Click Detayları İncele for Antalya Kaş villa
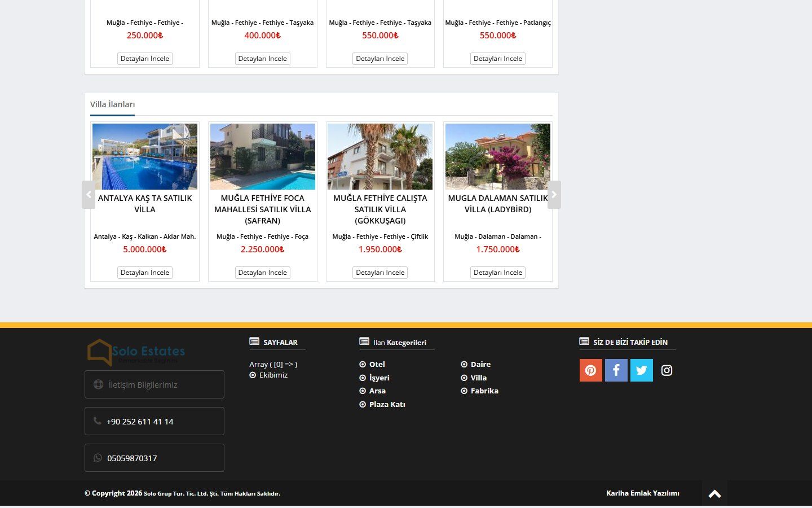This screenshot has width=812, height=508. 145,273
